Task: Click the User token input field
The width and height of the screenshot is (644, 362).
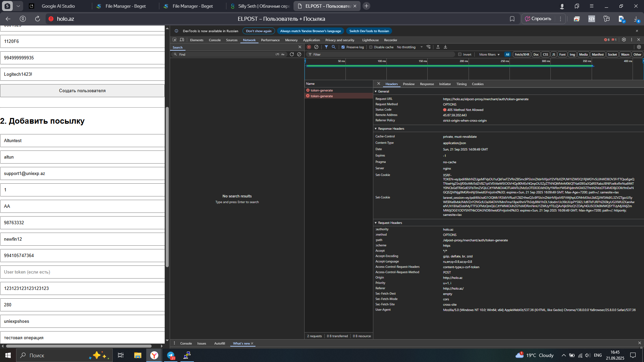Action: point(82,272)
